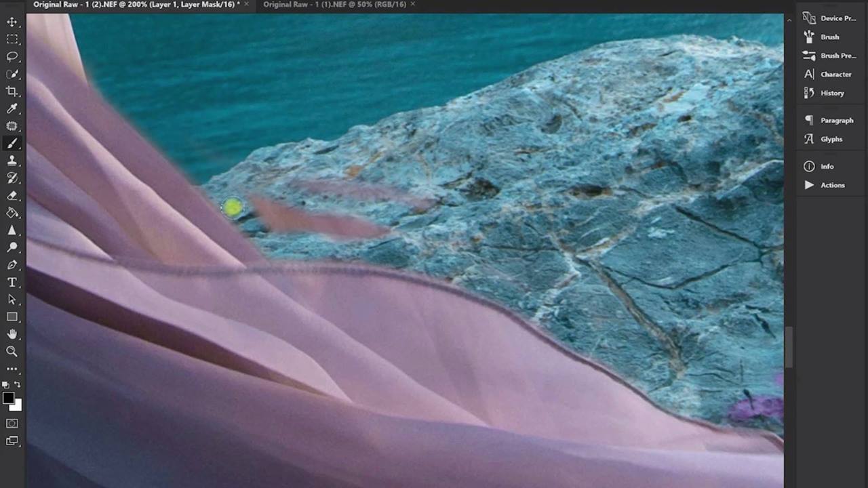868x488 pixels.
Task: Open the Brush Presets panel
Action: point(829,56)
